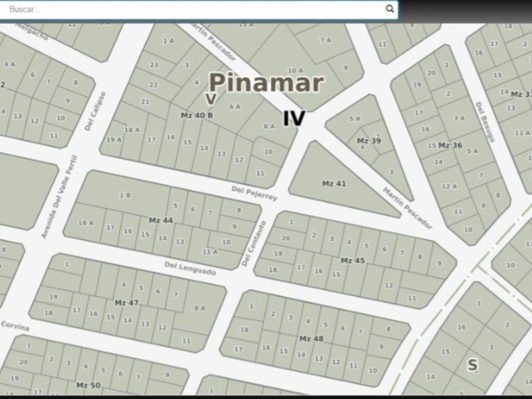Viewport: 532px width, 399px height.
Task: Select the Mz 48 block label
Action: click(312, 339)
